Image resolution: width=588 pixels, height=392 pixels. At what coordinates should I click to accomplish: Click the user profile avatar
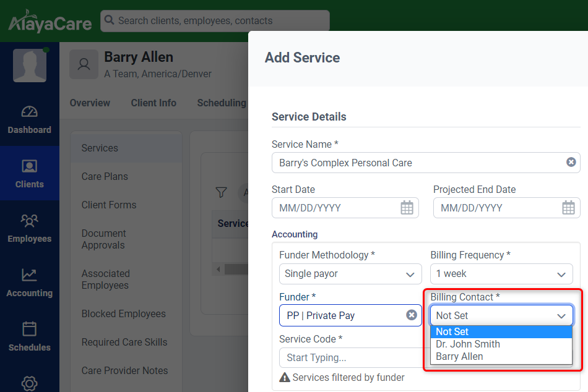[30, 66]
